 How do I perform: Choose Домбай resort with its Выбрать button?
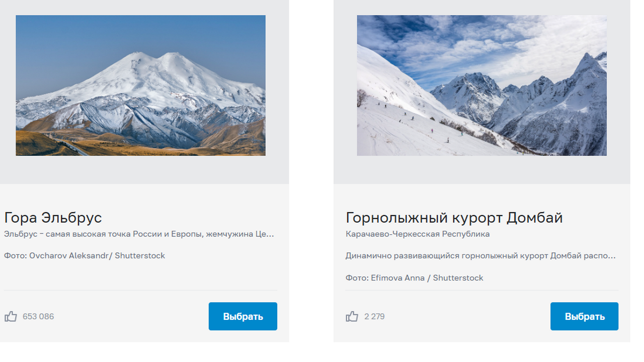[584, 316]
